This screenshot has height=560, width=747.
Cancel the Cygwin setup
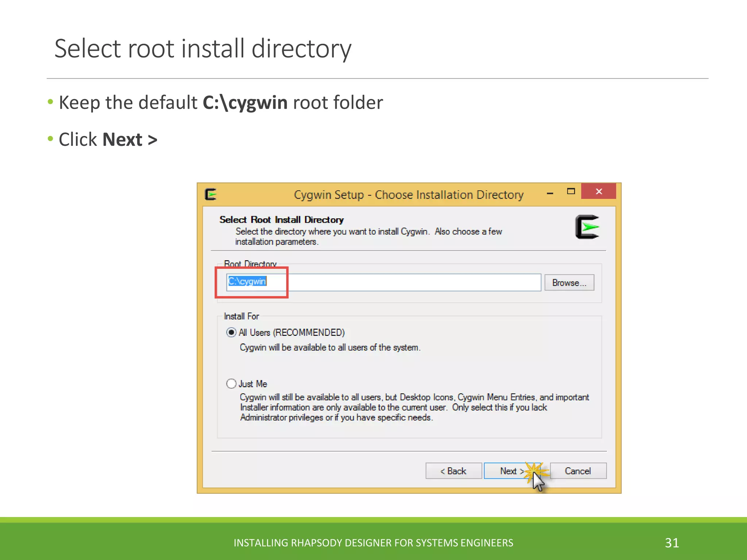(x=578, y=471)
